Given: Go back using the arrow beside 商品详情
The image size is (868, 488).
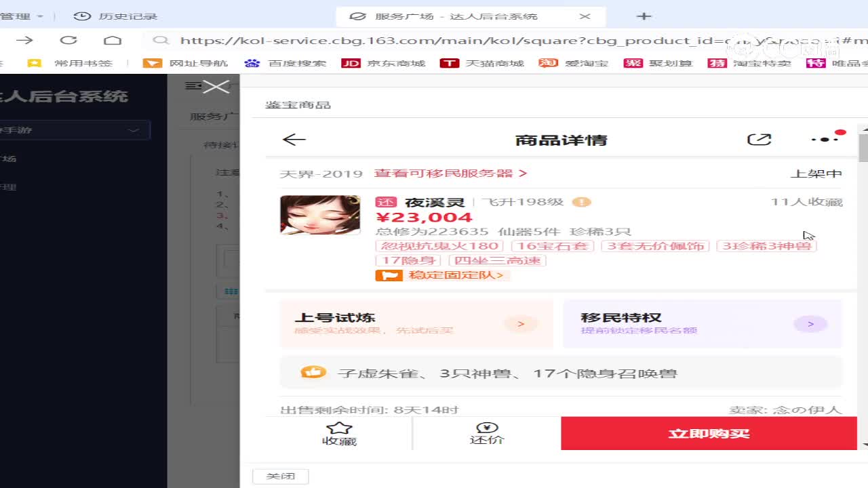Looking at the screenshot, I should pos(294,140).
